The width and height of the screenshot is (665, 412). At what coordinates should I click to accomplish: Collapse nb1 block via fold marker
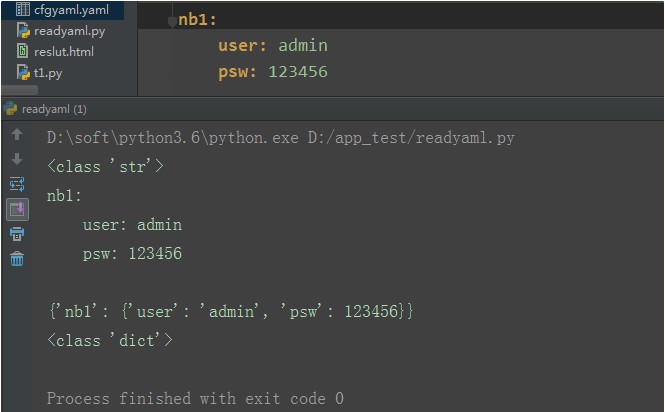(172, 21)
